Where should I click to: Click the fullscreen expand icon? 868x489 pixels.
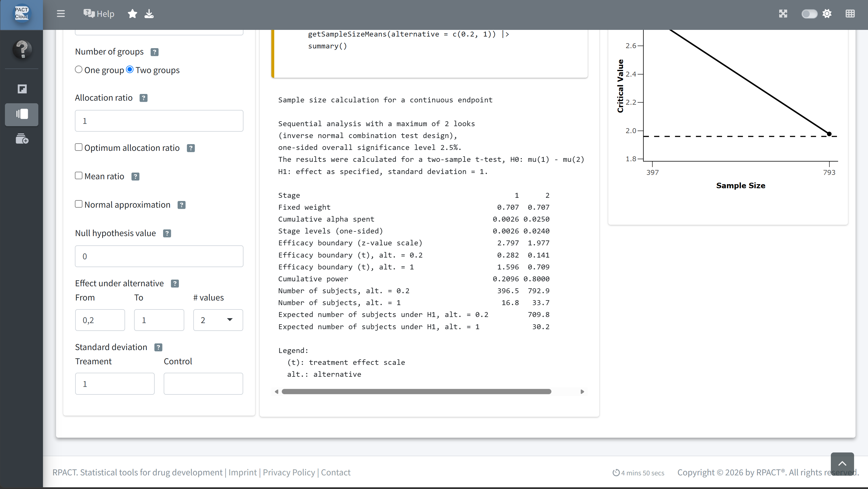point(783,13)
